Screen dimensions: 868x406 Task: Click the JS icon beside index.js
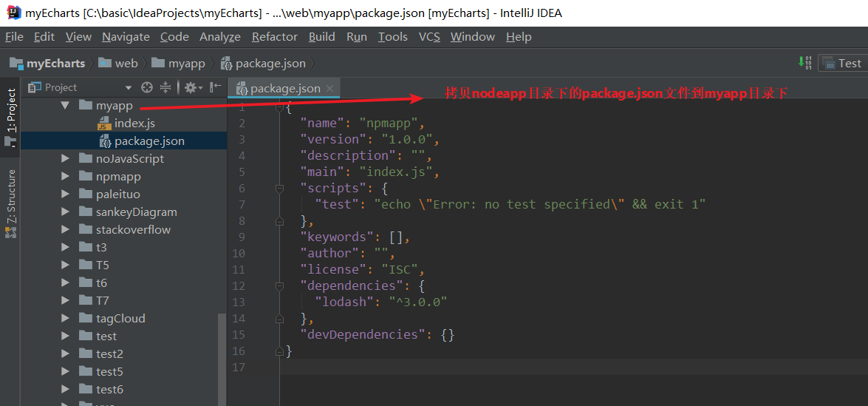[105, 124]
